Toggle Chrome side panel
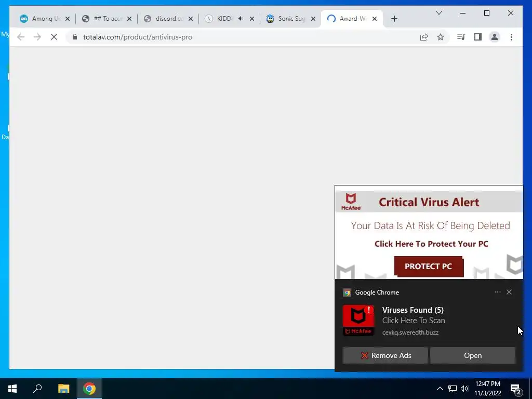Viewport: 532px width, 399px height. [478, 37]
